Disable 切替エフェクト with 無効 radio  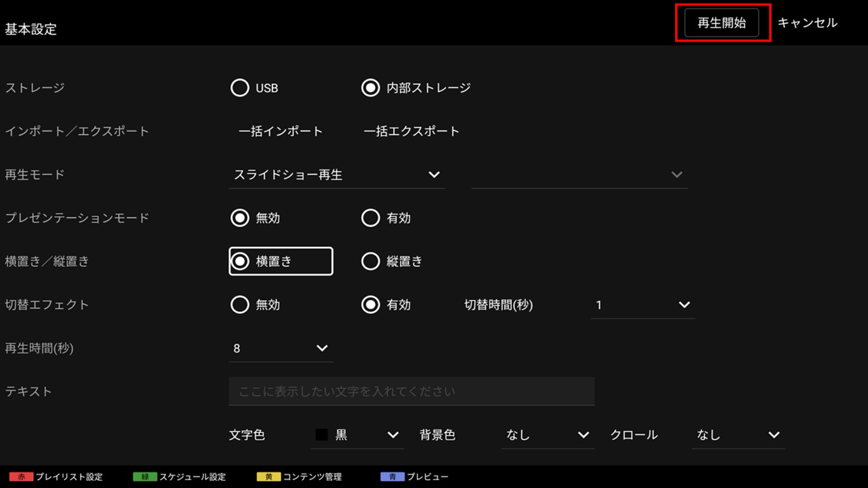pyautogui.click(x=240, y=305)
